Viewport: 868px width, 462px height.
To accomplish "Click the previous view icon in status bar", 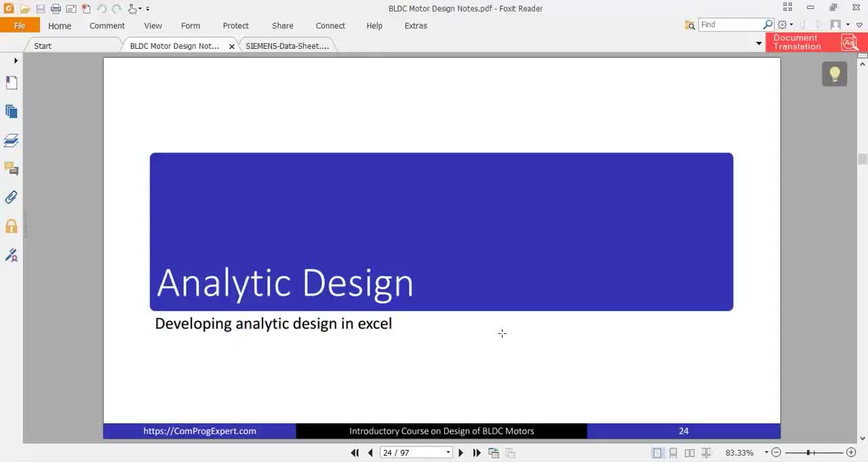I will click(x=494, y=453).
